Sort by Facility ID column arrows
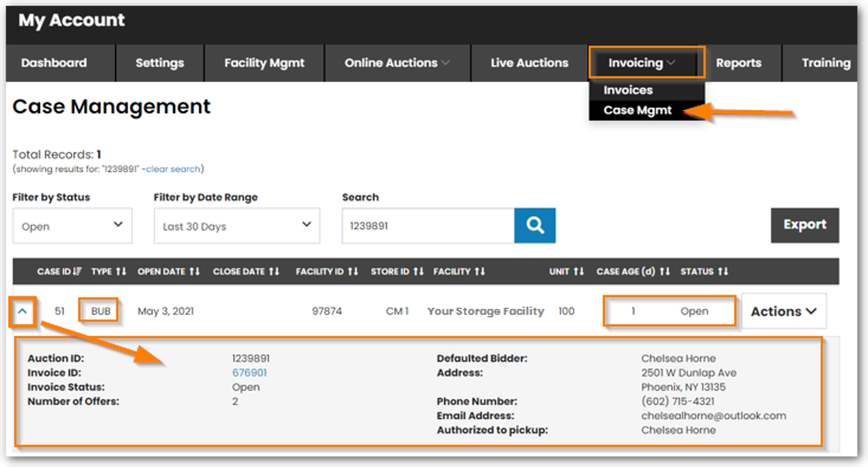Viewport: 868px width, 467px height. pyautogui.click(x=353, y=271)
